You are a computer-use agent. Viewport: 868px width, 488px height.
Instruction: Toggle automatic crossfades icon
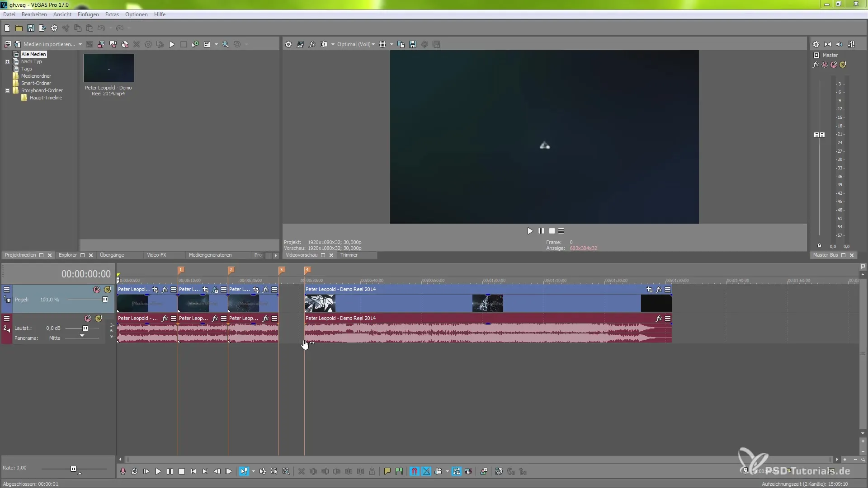coord(426,471)
